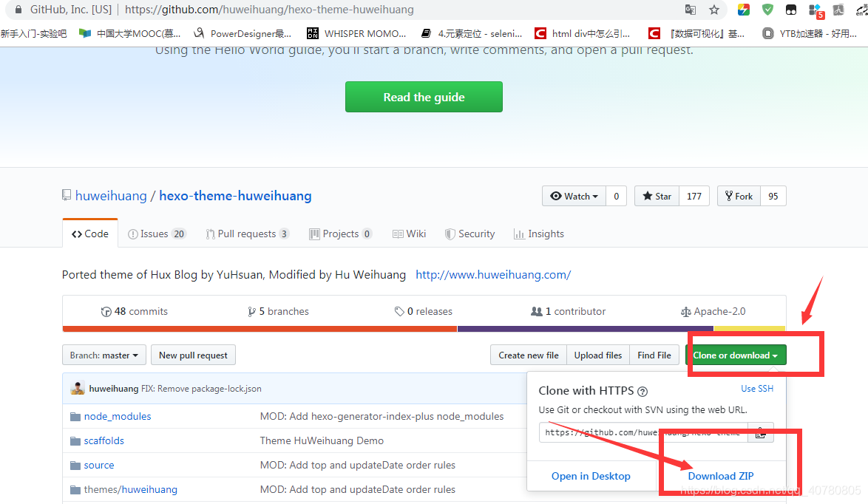This screenshot has width=868, height=504.
Task: Click Open in Desktop
Action: 591,477
